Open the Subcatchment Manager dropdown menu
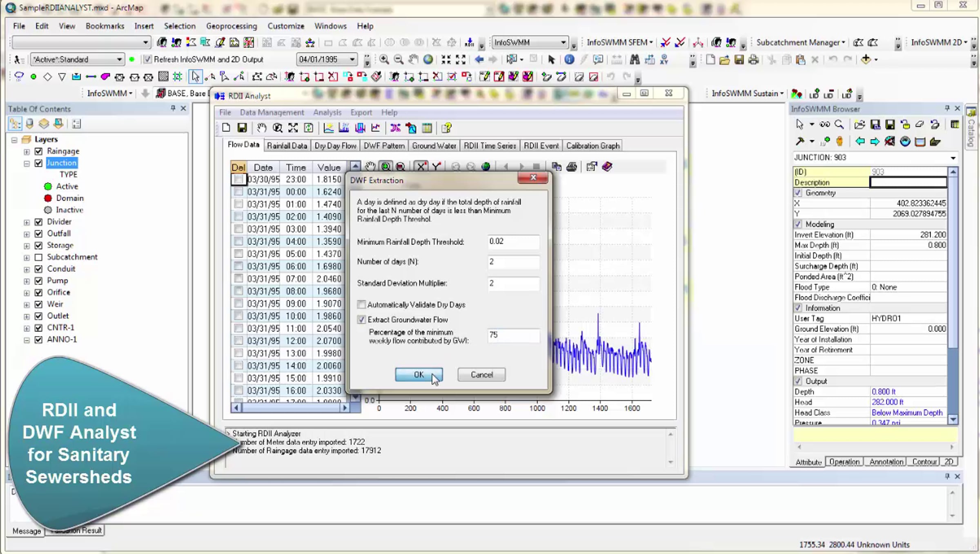The height and width of the screenshot is (554, 980). pyautogui.click(x=800, y=42)
